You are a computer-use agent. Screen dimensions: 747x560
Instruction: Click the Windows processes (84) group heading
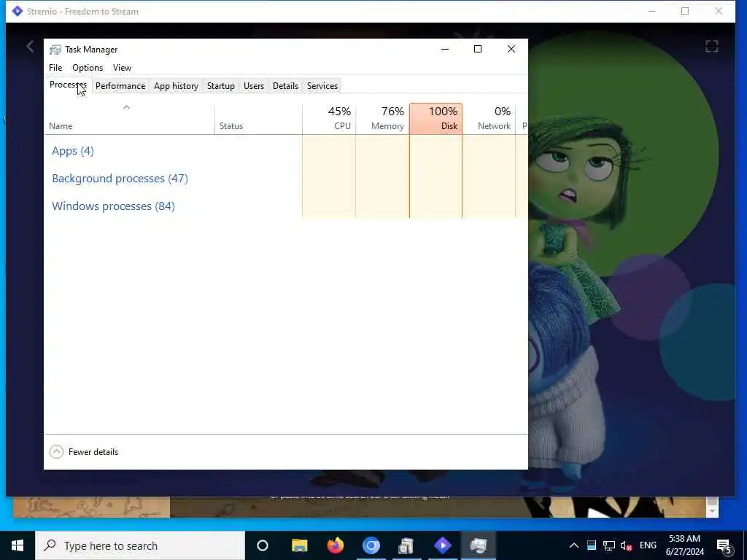coord(113,206)
